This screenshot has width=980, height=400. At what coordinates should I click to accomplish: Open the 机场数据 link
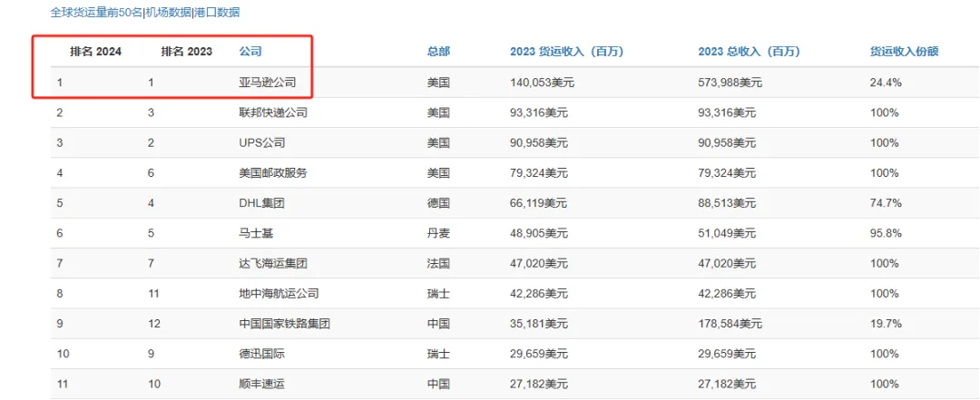coord(167,13)
